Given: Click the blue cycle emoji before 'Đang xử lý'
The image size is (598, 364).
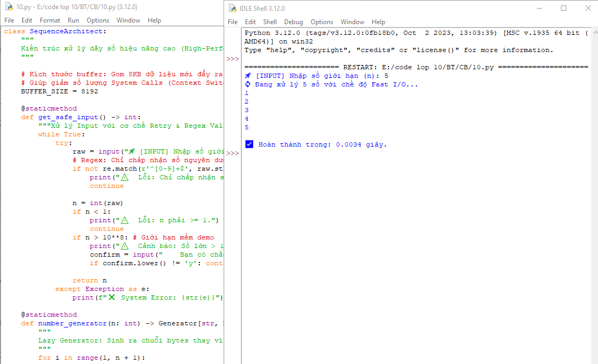Looking at the screenshot, I should coord(247,84).
